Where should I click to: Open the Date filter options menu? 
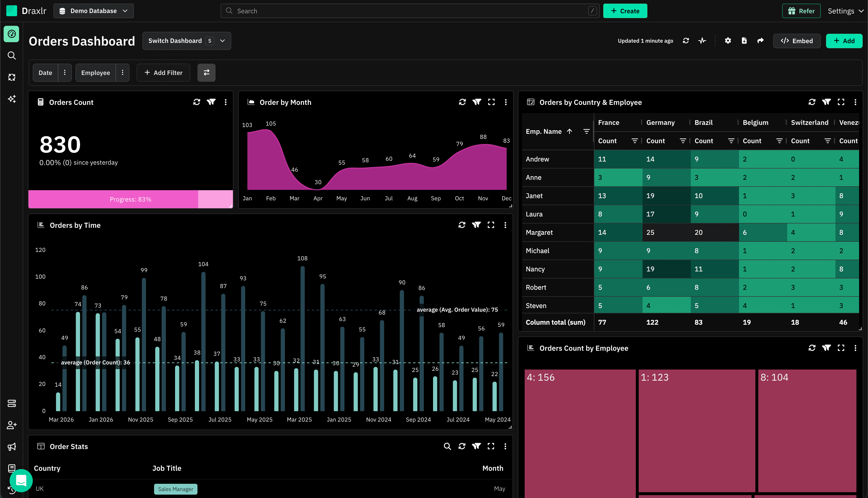(65, 73)
